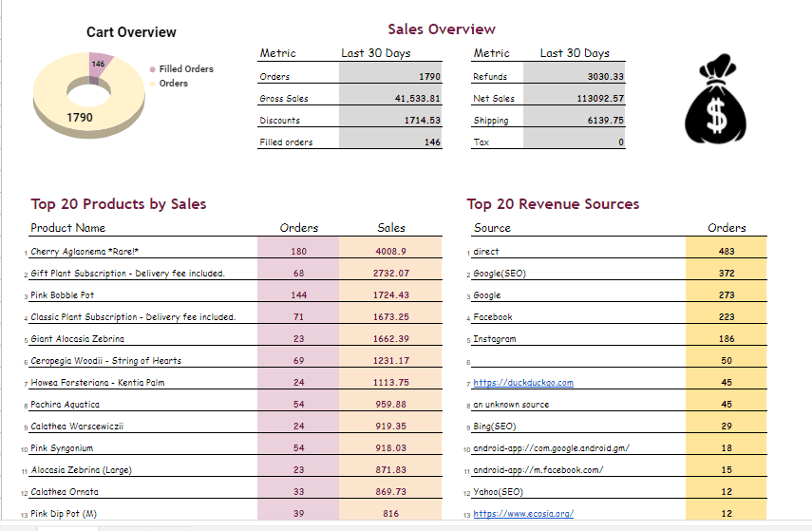Click the 372 orders cell for Google(SEO)
The height and width of the screenshot is (531, 812).
pyautogui.click(x=726, y=270)
